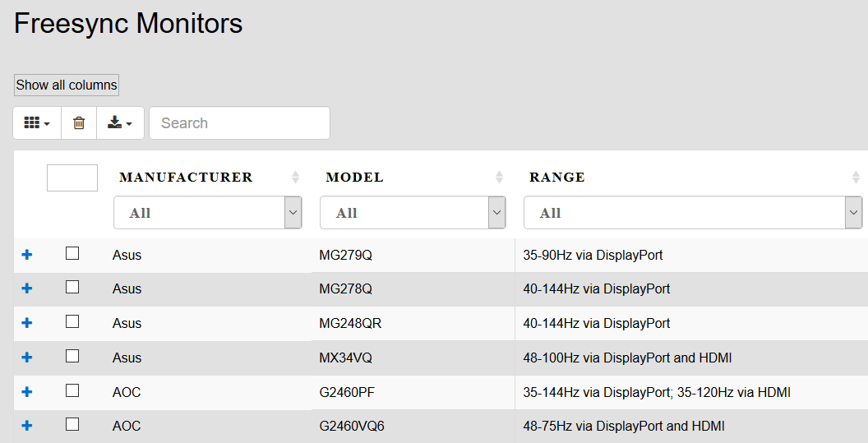Open the export download menu
This screenshot has width=868, height=443.
point(120,123)
